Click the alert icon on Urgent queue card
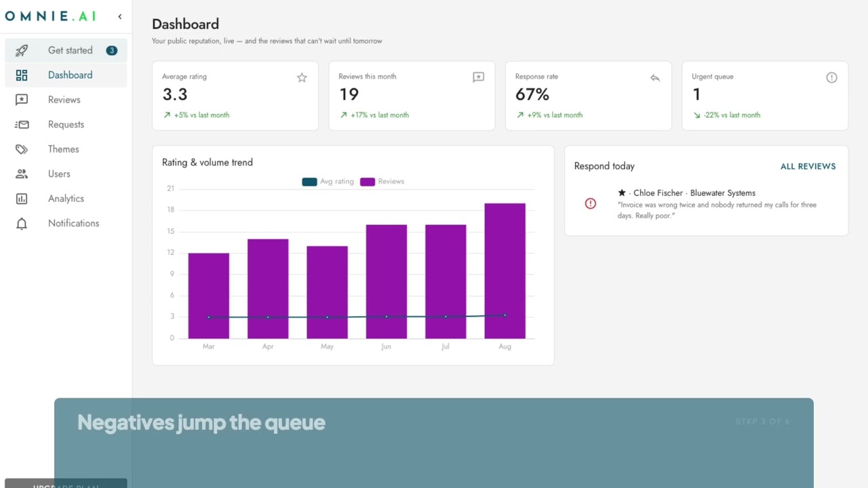 click(831, 77)
